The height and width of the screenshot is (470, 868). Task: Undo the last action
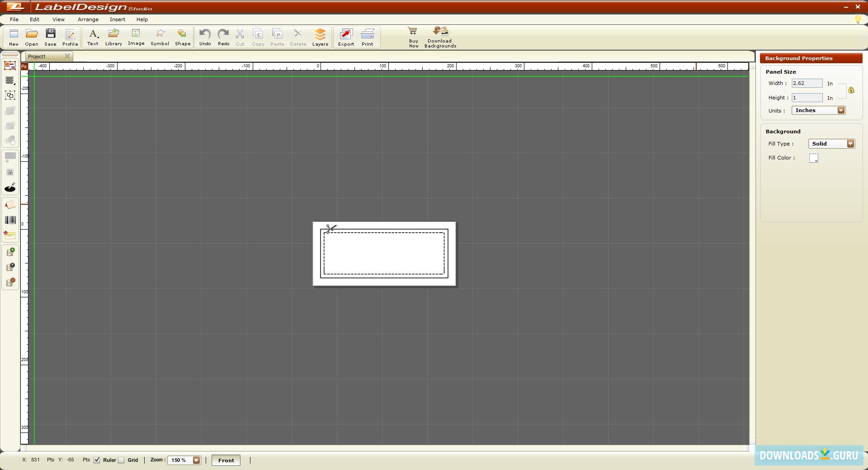click(x=205, y=37)
